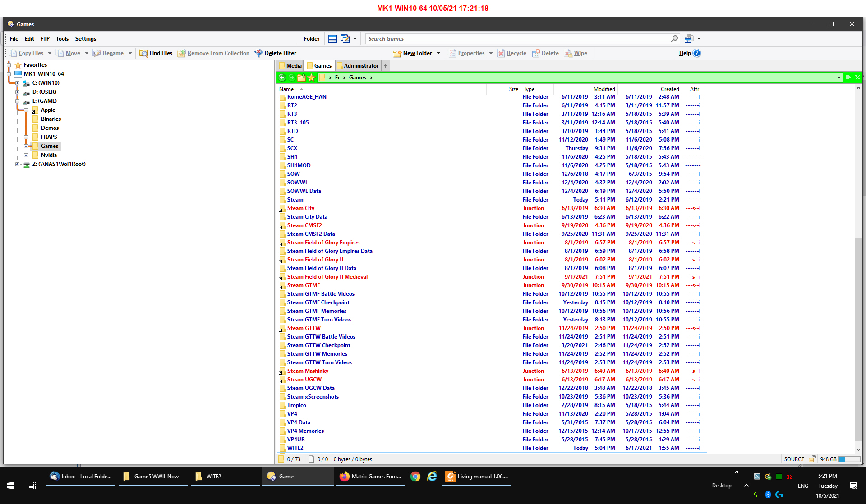Click the E: breadcrumb in path bar

click(x=337, y=78)
